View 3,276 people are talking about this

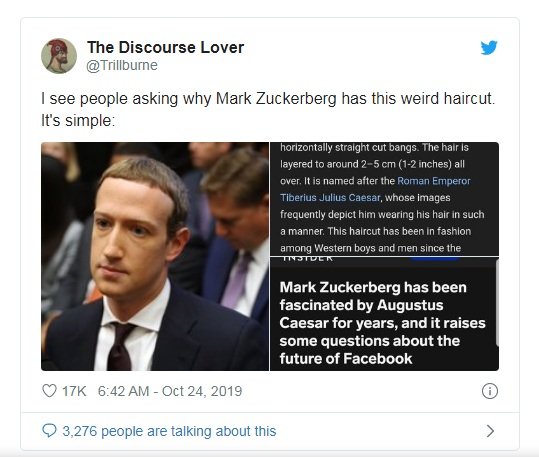[x=169, y=431]
